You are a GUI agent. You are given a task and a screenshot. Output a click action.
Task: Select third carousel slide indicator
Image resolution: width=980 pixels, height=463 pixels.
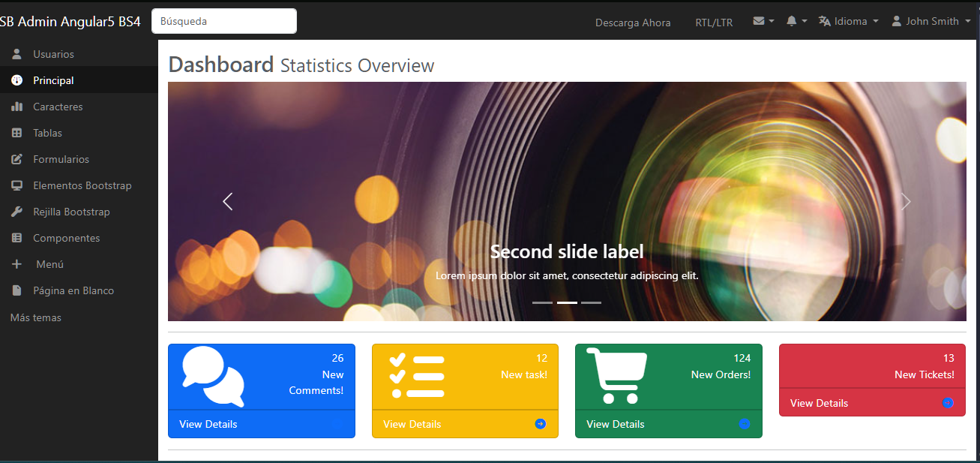click(x=591, y=302)
